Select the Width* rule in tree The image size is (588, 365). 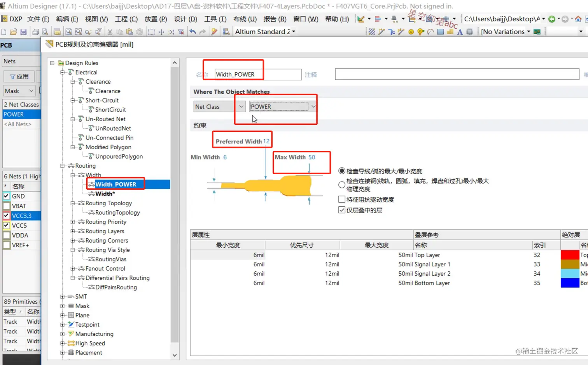105,194
